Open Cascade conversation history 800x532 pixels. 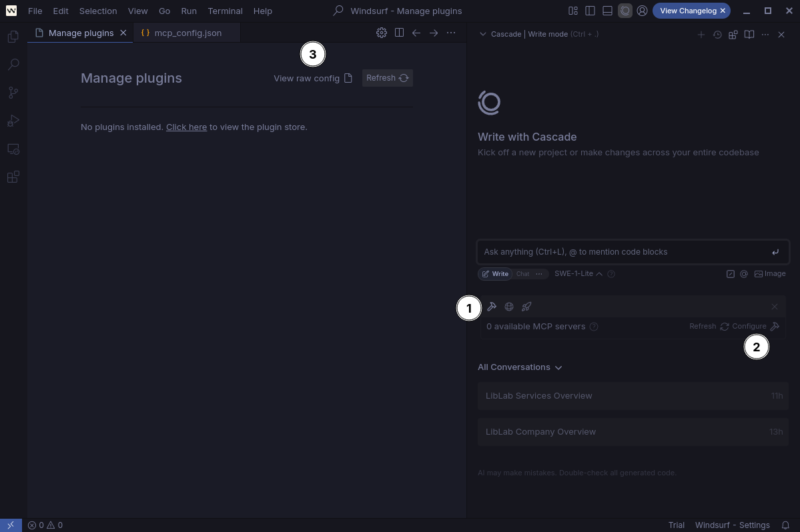pyautogui.click(x=717, y=35)
